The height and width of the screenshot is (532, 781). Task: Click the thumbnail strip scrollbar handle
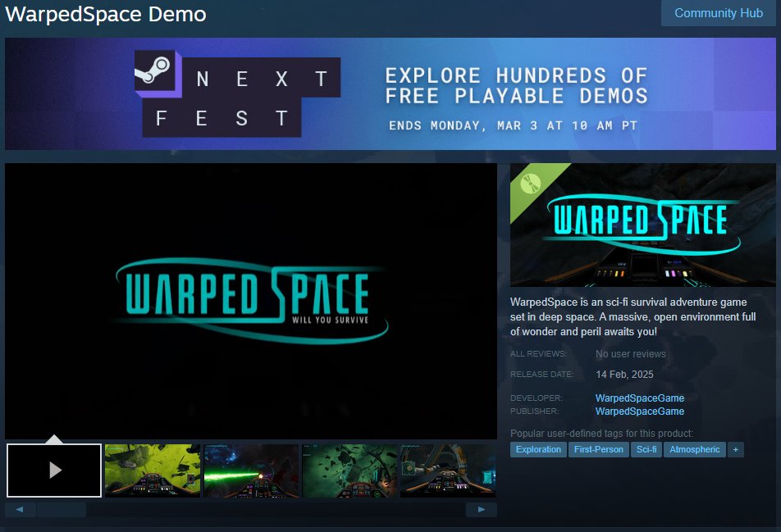pyautogui.click(x=62, y=509)
